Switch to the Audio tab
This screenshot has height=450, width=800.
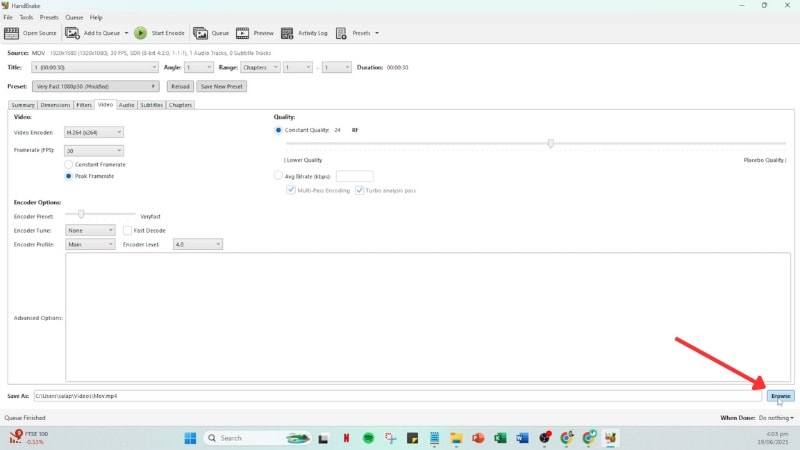[x=127, y=105]
